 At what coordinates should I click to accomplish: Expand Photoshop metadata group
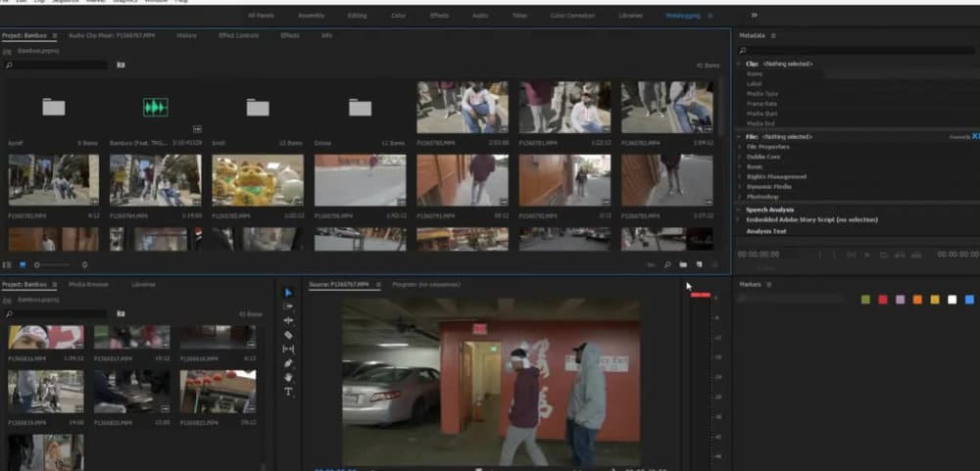pyautogui.click(x=739, y=197)
